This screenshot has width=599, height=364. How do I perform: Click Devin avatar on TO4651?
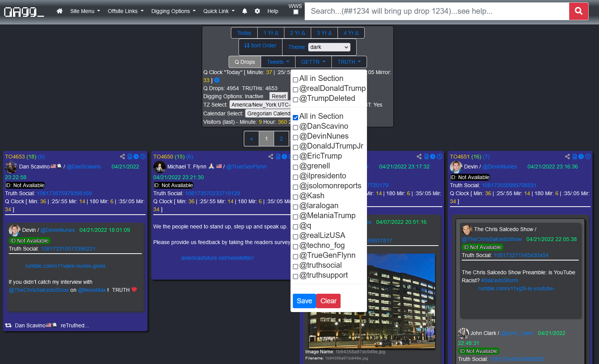pos(456,167)
